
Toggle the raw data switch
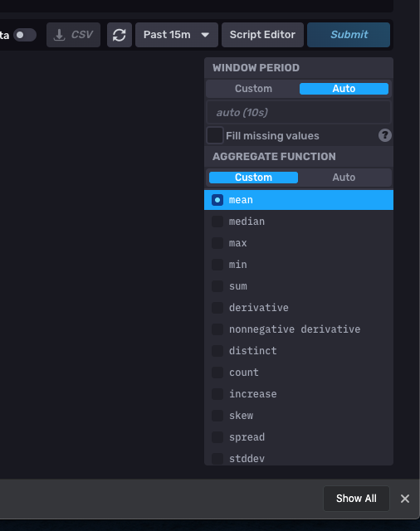(x=25, y=35)
